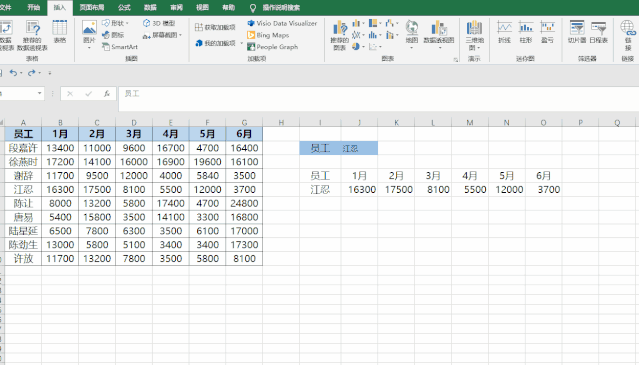Click Get Add-ins (获取加载项)
The image size is (639, 365).
click(x=215, y=27)
